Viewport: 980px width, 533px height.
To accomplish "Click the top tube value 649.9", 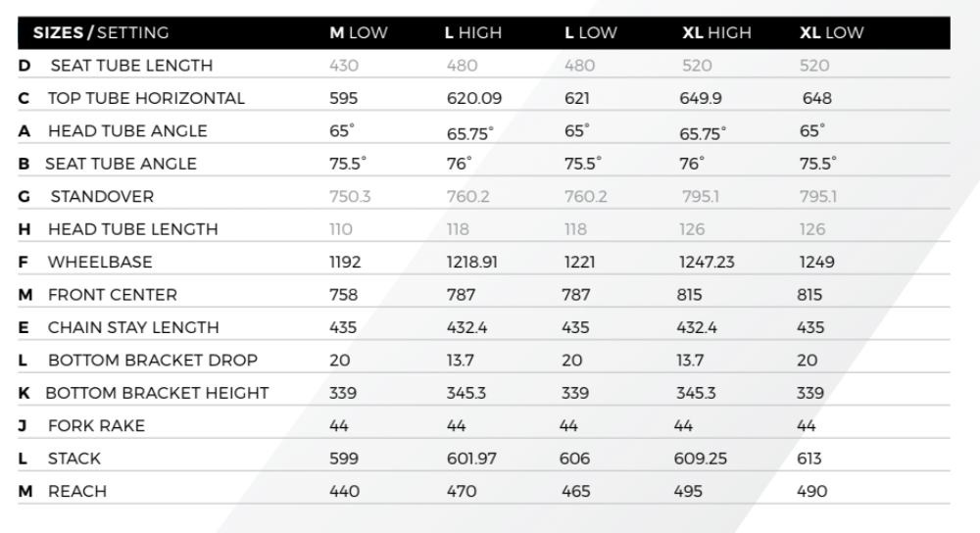I will tap(702, 98).
